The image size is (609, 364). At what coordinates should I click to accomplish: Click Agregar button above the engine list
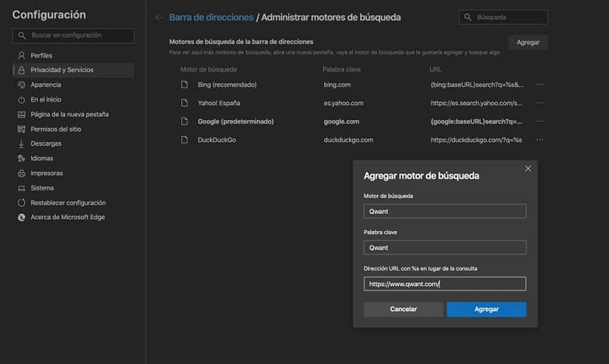pyautogui.click(x=528, y=42)
